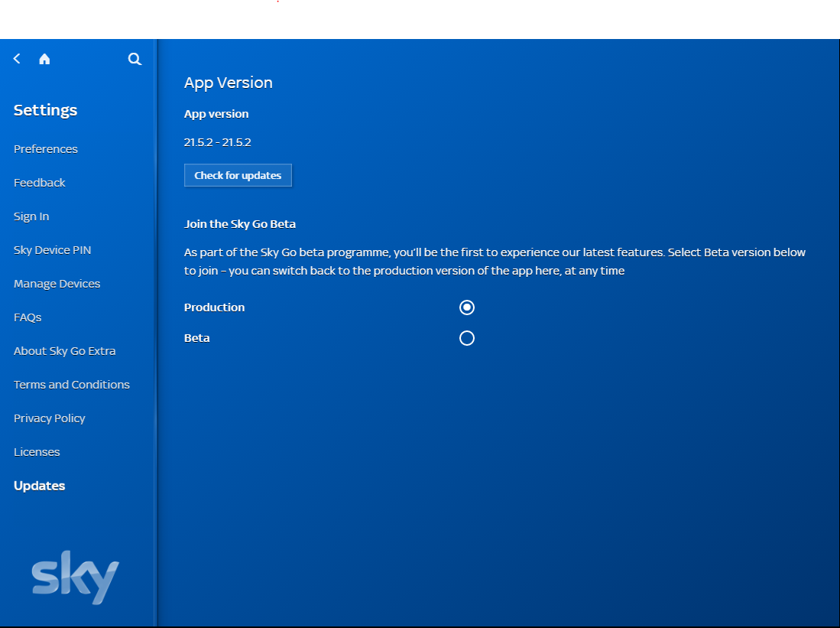Open Preferences in settings sidebar
This screenshot has width=840, height=628.
(46, 149)
